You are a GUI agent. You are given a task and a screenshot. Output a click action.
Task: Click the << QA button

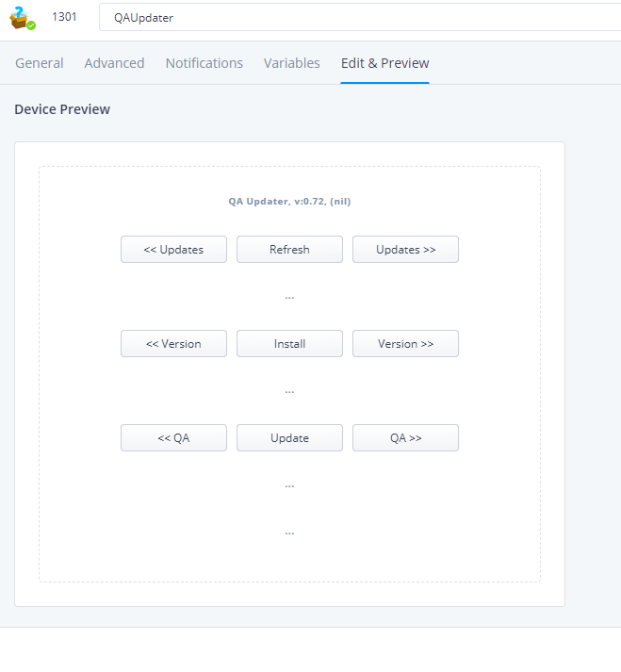click(x=173, y=438)
